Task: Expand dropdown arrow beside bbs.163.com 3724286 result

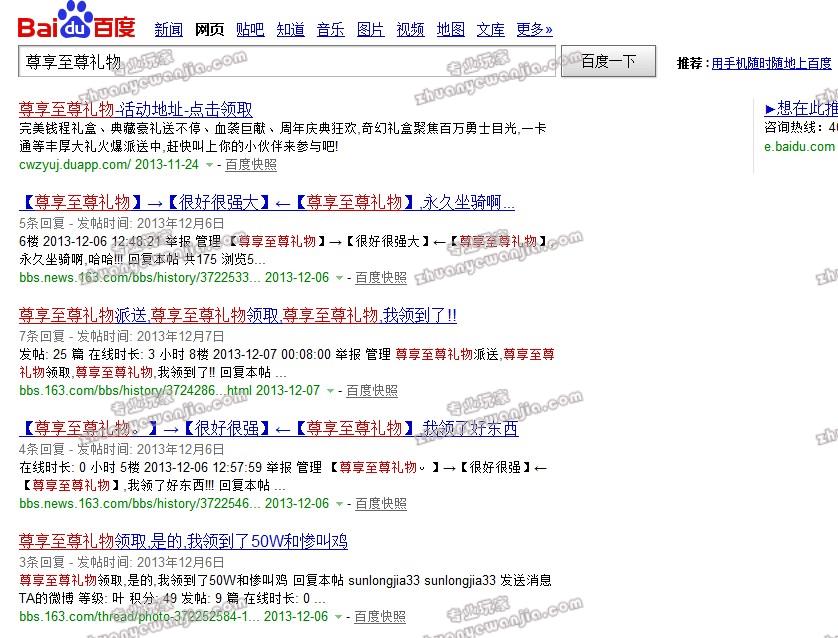Action: (330, 391)
